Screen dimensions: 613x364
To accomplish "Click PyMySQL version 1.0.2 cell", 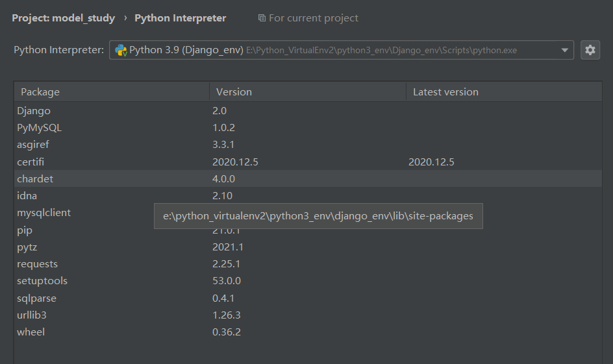I will click(223, 128).
